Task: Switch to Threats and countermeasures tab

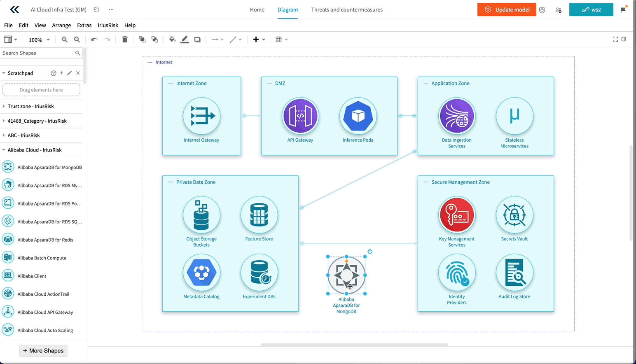Action: (347, 9)
